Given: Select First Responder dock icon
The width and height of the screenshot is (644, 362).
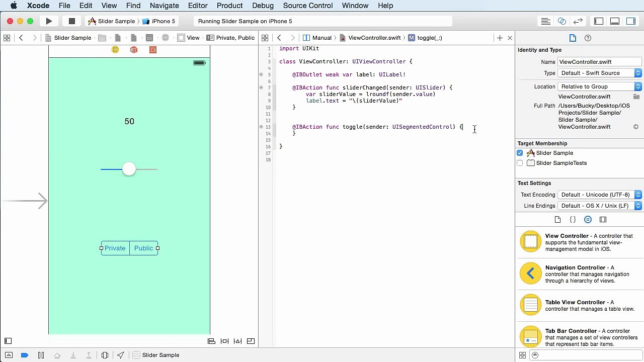Looking at the screenshot, I should point(134,50).
